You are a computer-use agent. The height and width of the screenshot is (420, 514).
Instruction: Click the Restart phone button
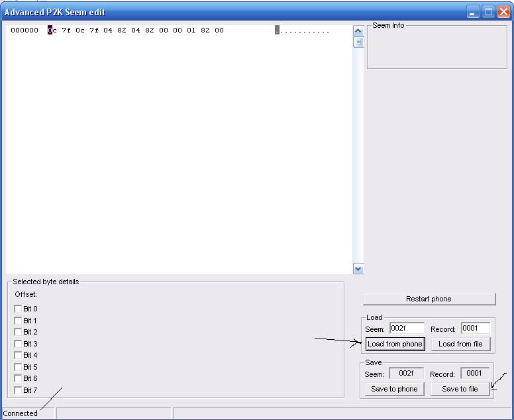click(429, 299)
